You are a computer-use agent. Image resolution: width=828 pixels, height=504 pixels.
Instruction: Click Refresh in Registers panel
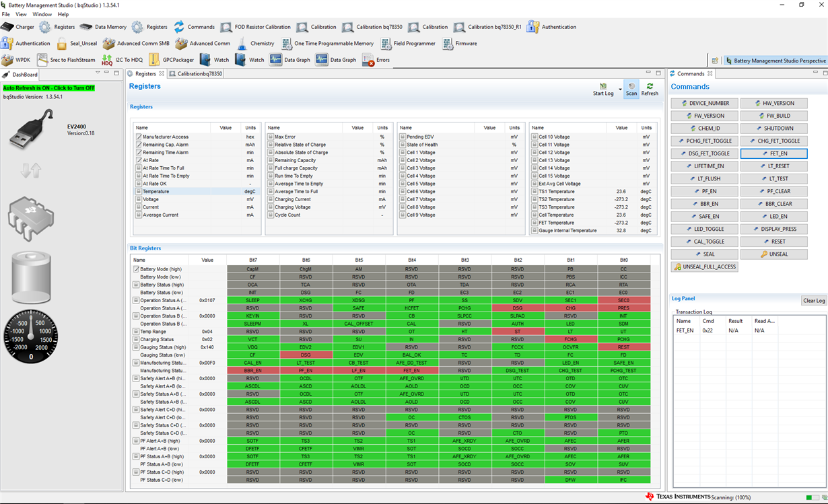[x=650, y=89]
